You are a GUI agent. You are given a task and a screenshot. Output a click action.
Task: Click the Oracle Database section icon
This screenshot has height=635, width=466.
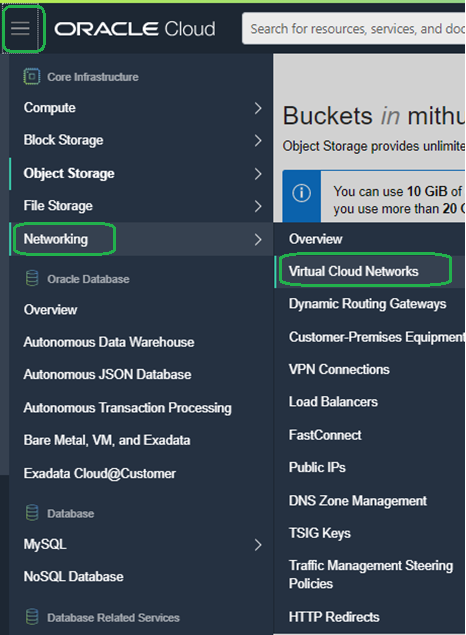coord(32,279)
